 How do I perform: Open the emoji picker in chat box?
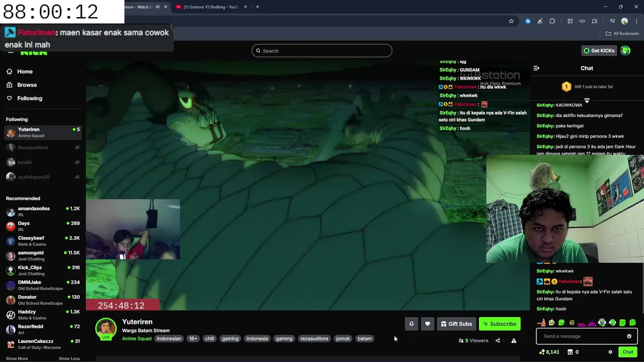(x=629, y=336)
